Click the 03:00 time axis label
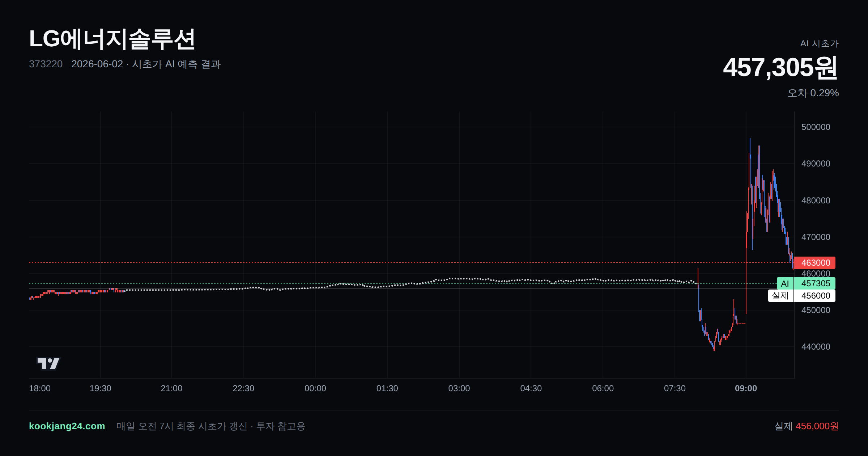Screen dimensions: 868x456 pyautogui.click(x=459, y=388)
